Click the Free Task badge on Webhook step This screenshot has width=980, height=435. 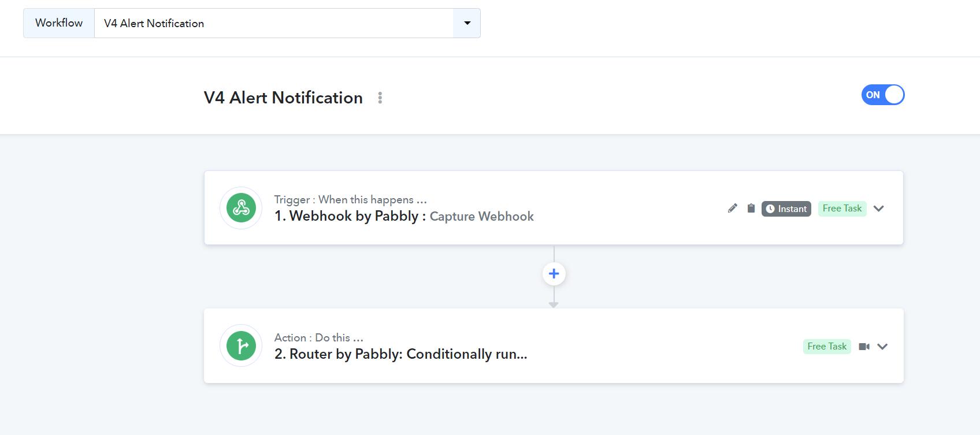pos(842,209)
